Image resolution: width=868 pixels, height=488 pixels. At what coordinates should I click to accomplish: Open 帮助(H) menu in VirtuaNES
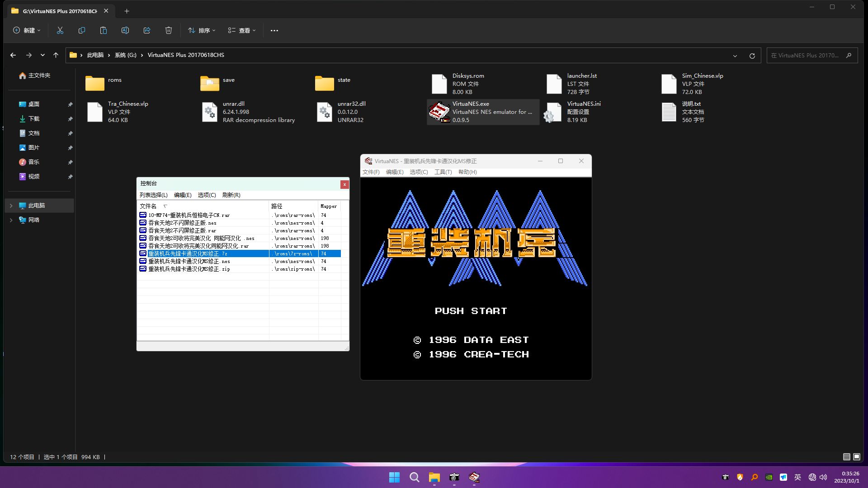pos(467,172)
